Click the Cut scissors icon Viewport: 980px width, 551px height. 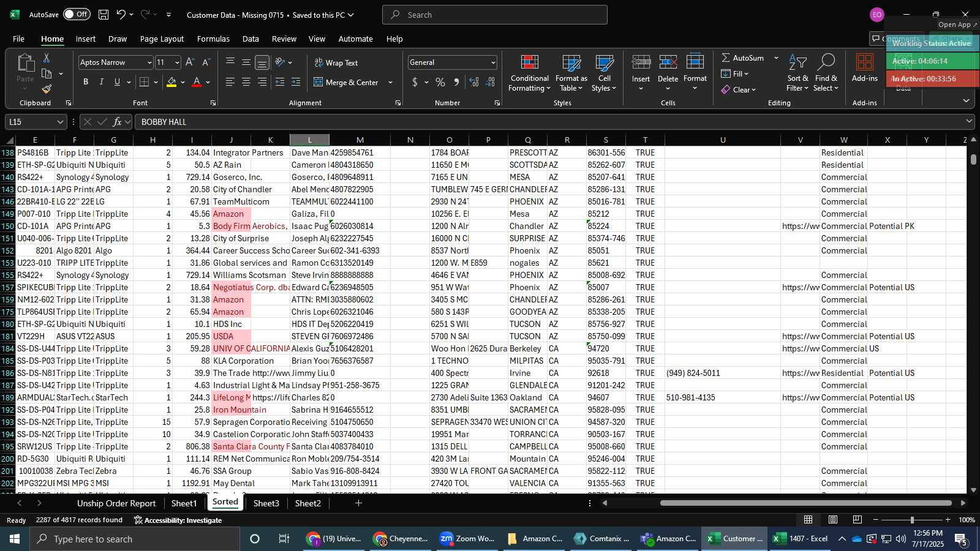[x=47, y=58]
